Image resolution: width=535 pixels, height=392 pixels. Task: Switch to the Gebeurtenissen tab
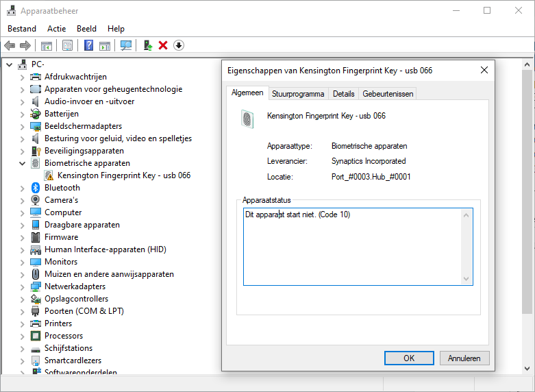click(x=388, y=94)
